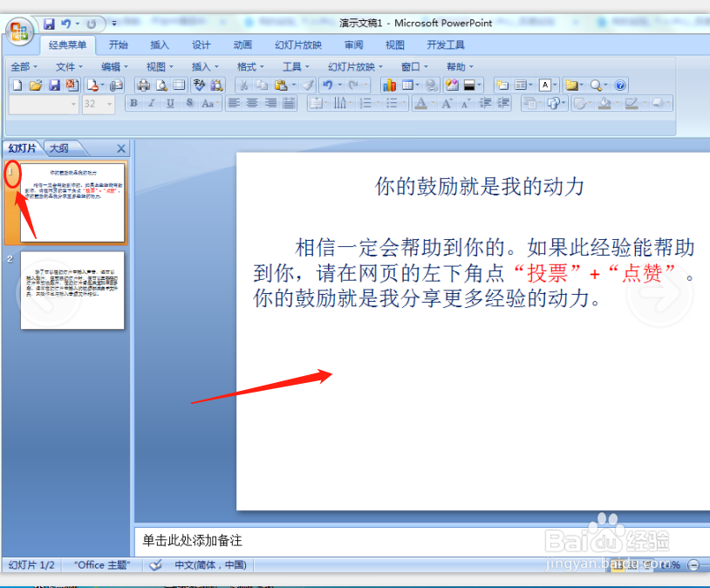The height and width of the screenshot is (588, 710).
Task: Toggle numbered list formatting
Action: pyautogui.click(x=365, y=104)
